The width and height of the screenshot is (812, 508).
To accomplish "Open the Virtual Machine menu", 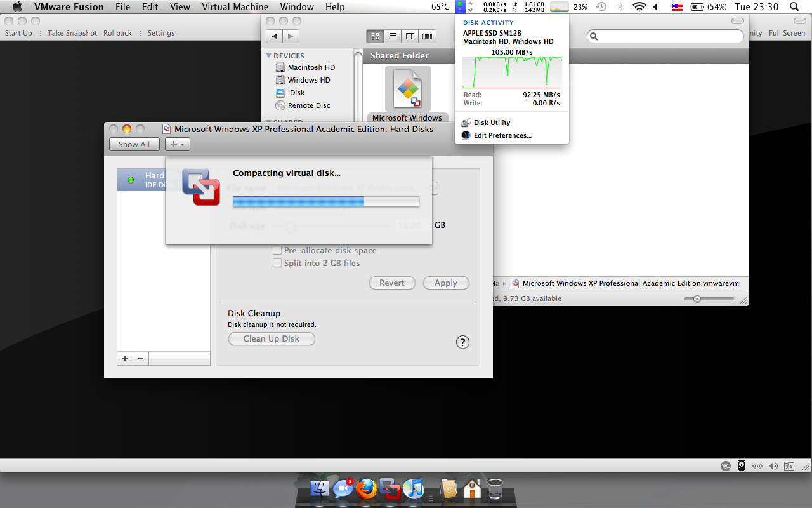I will pos(235,7).
